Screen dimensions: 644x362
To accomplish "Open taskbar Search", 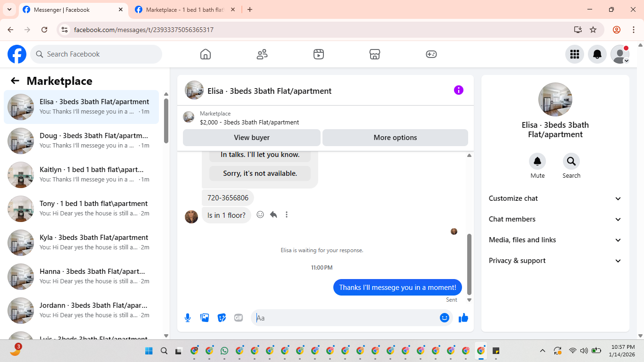I will coord(164,351).
